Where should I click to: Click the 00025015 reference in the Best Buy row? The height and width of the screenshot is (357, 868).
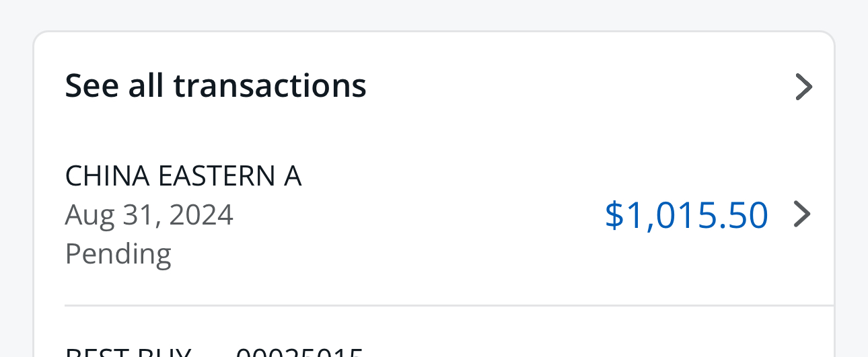(x=299, y=352)
